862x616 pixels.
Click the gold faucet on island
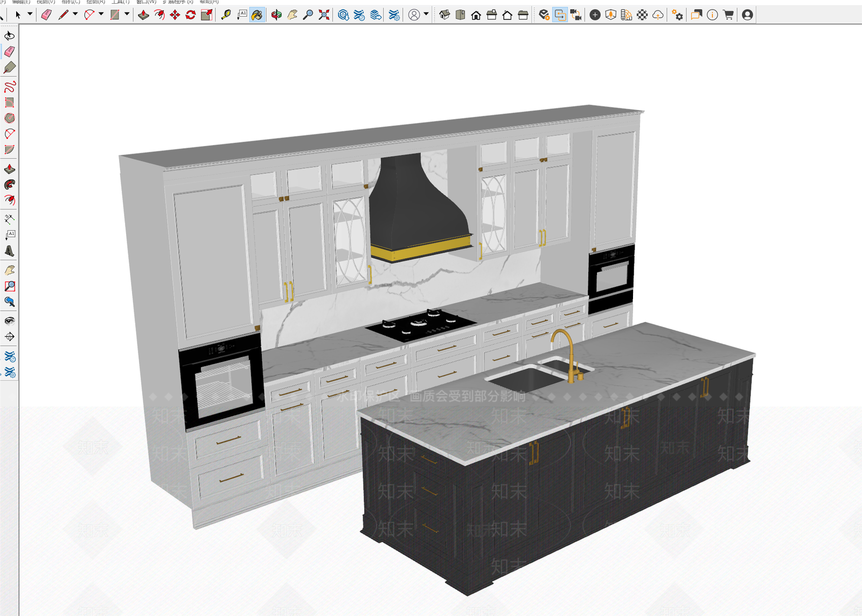click(x=567, y=355)
